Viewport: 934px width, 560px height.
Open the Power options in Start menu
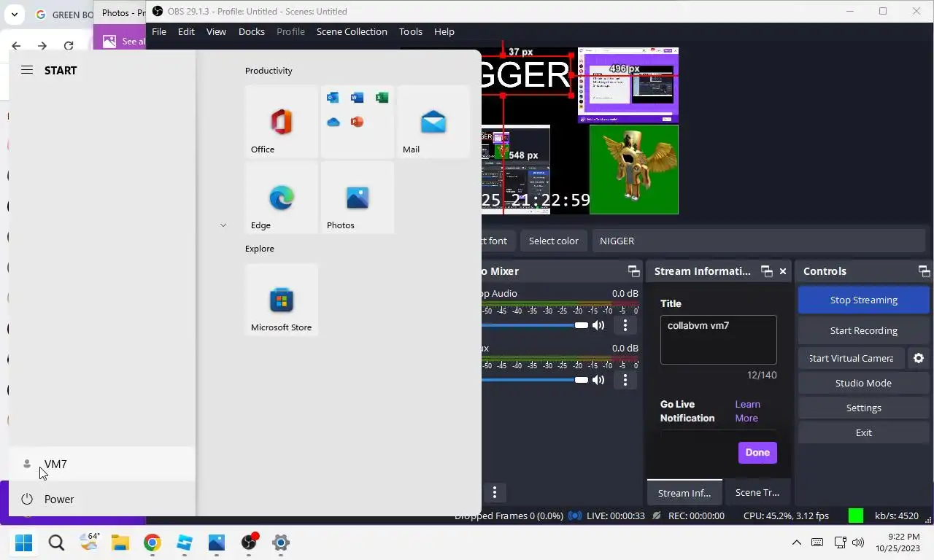click(102, 499)
